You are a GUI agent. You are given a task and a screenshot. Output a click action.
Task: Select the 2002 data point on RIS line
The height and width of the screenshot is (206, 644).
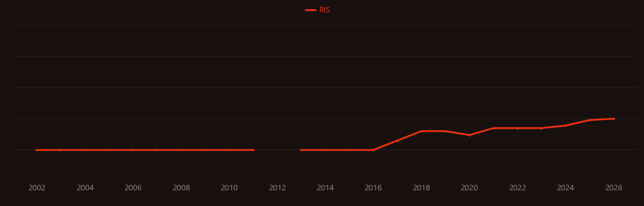[37, 150]
